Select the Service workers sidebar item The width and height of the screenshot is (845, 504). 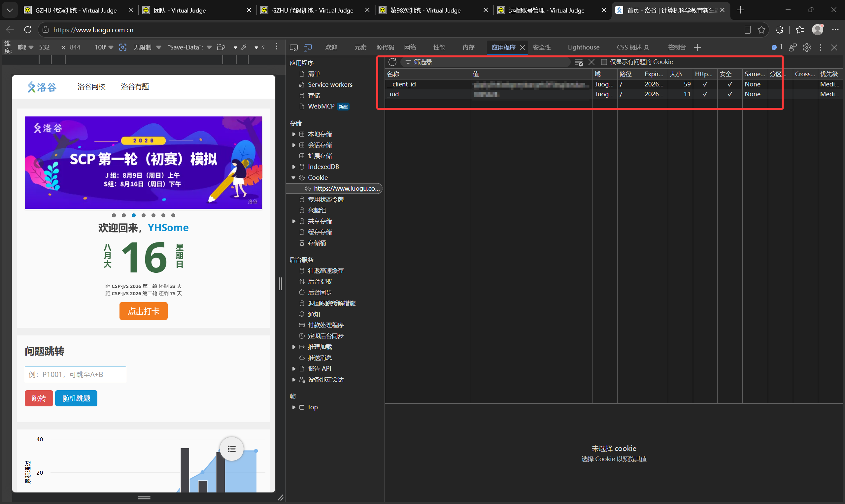pos(330,84)
